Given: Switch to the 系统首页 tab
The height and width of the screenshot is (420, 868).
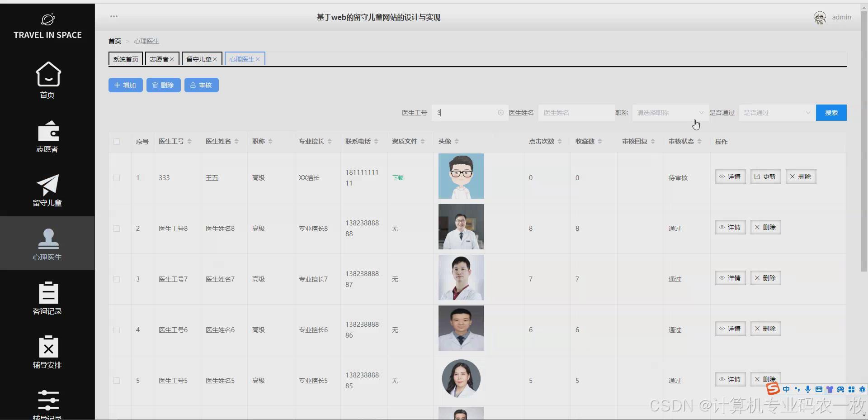Looking at the screenshot, I should click(x=126, y=59).
